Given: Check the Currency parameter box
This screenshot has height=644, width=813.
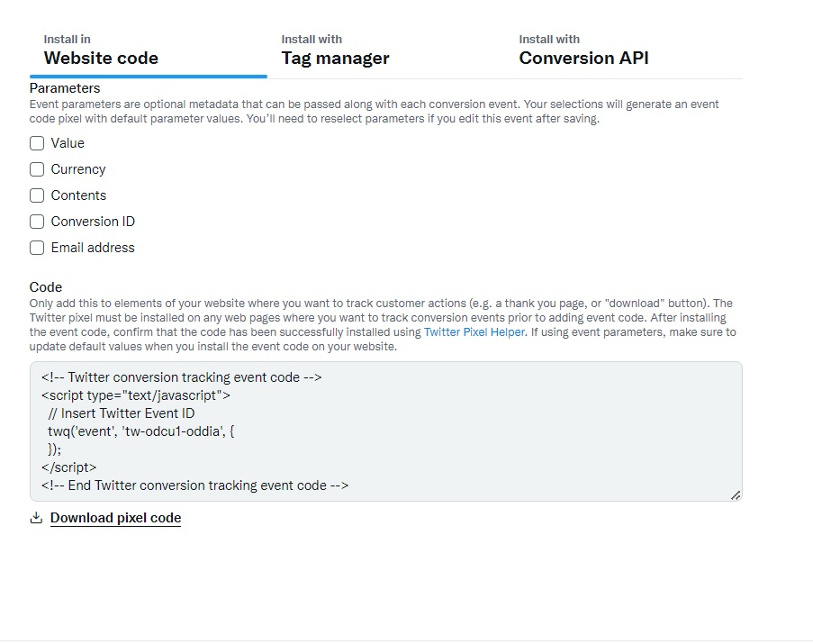Looking at the screenshot, I should tap(37, 169).
